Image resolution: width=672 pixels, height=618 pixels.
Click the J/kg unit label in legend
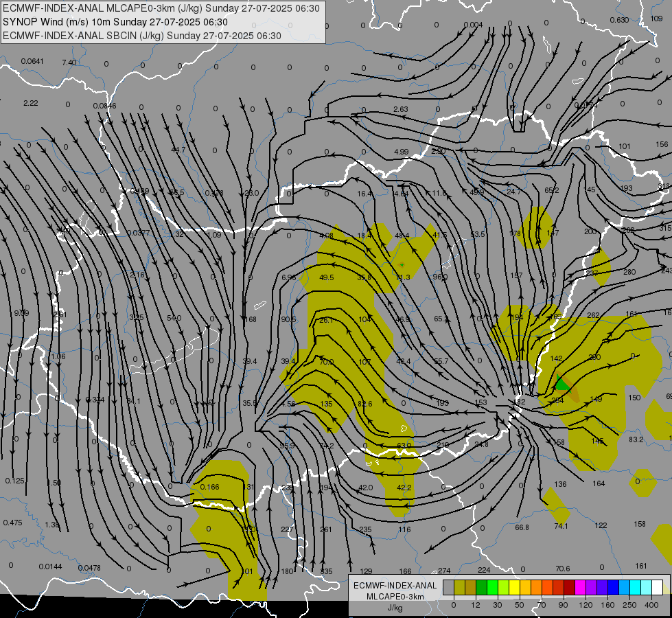point(395,608)
